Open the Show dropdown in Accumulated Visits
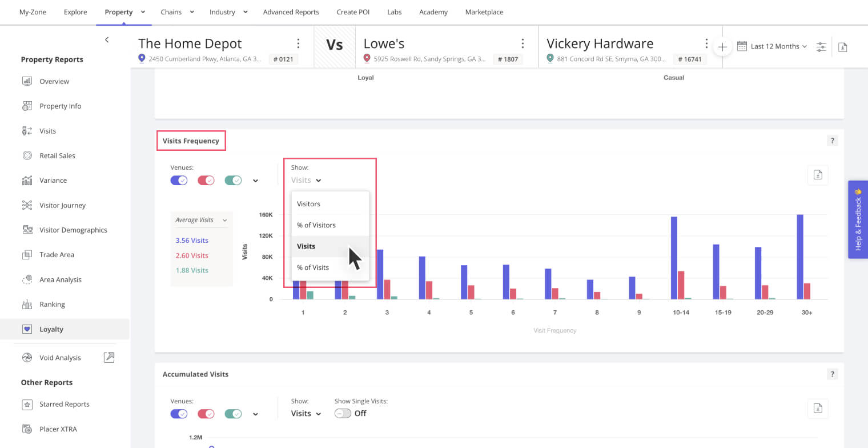Image resolution: width=868 pixels, height=448 pixels. click(306, 413)
